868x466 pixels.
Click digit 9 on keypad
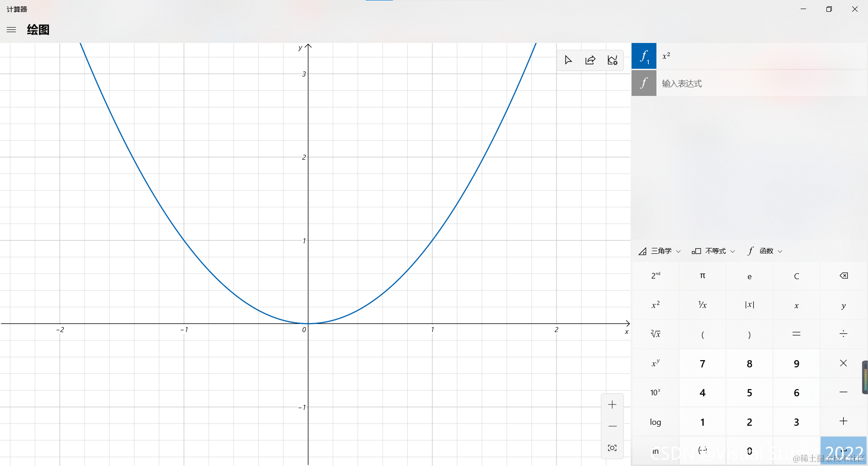(x=797, y=363)
